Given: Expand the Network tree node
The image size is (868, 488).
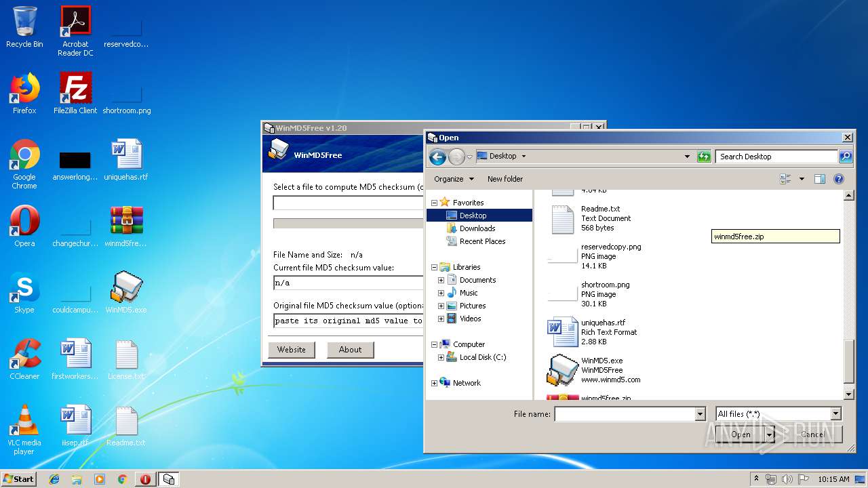Looking at the screenshot, I should [434, 383].
